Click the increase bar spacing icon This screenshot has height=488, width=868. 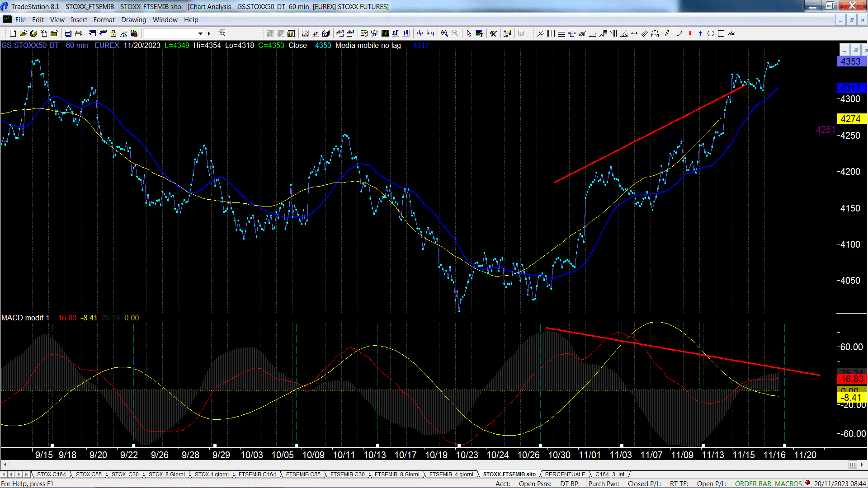(x=430, y=33)
